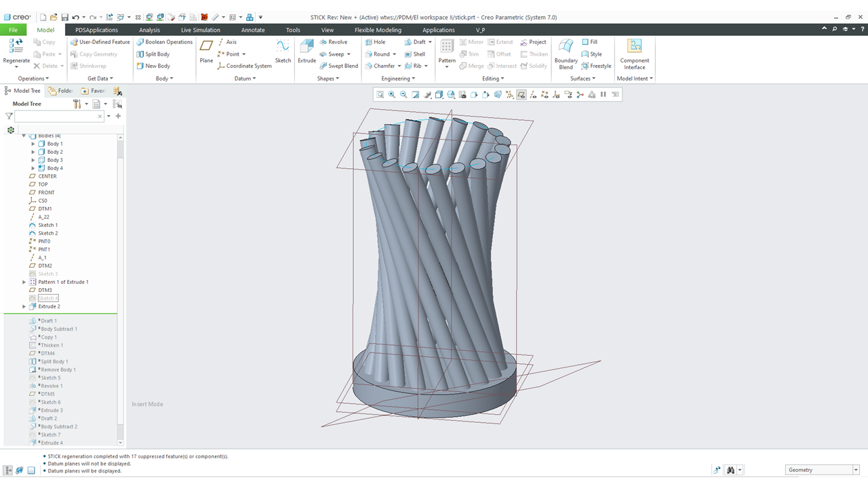Click the Coordinate System tool
Image resolution: width=868 pixels, height=488 pixels.
pos(244,66)
